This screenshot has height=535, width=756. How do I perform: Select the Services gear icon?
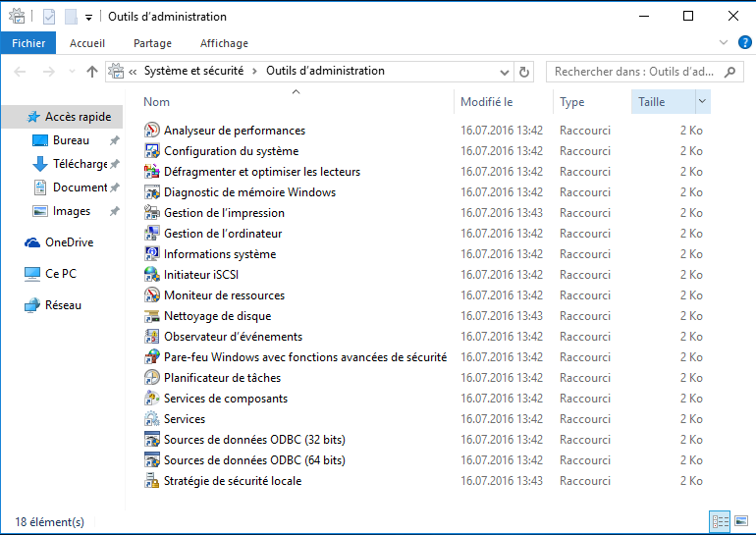tap(152, 419)
